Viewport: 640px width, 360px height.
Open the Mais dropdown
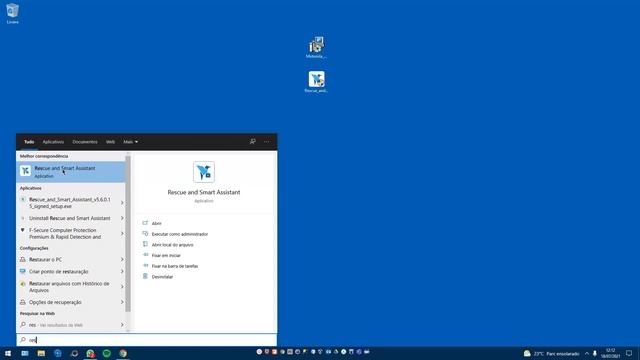pyautogui.click(x=131, y=142)
